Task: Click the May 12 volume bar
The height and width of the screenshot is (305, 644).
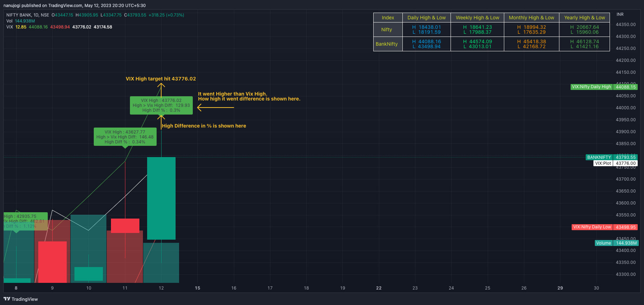Action: tap(161, 263)
